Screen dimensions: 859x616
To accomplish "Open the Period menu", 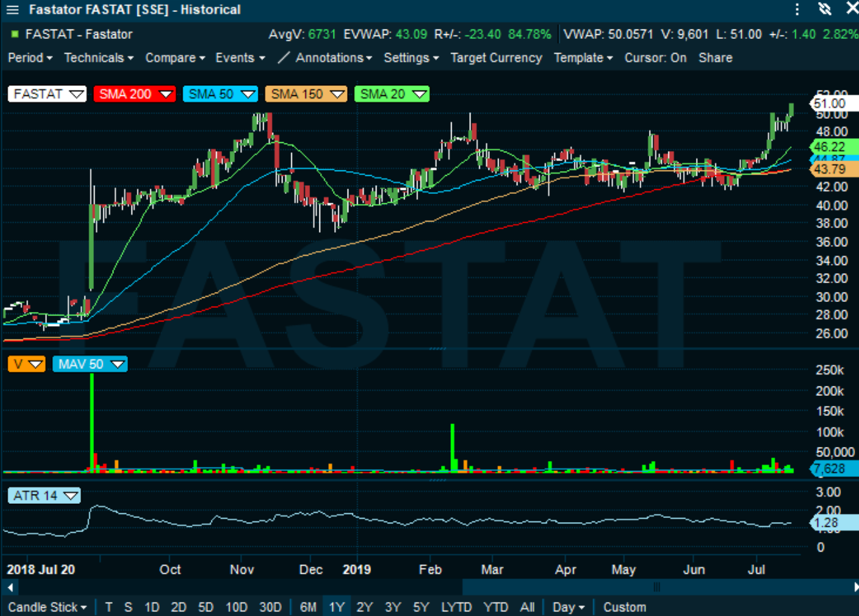I will [x=30, y=58].
